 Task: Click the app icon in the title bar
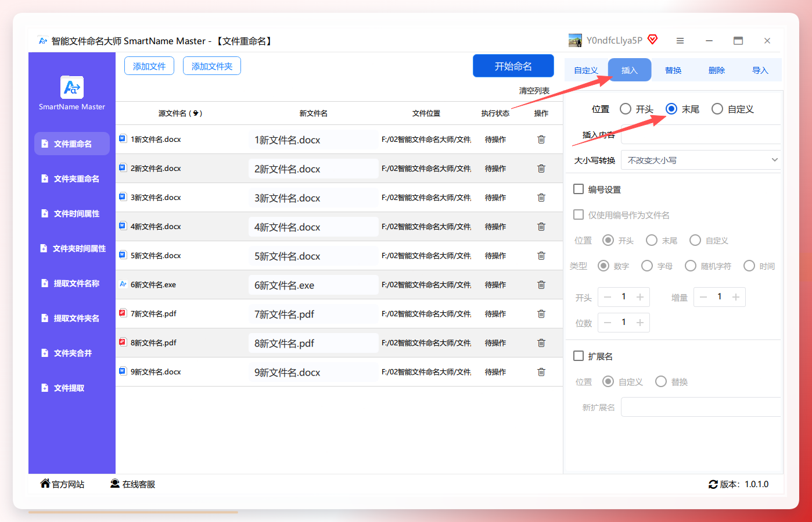[x=42, y=41]
